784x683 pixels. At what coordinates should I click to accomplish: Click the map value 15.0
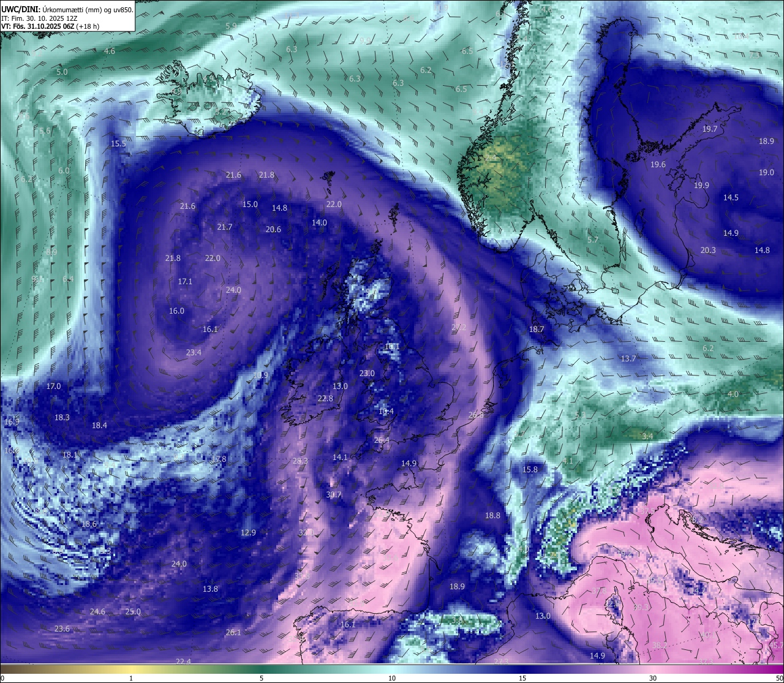point(251,205)
